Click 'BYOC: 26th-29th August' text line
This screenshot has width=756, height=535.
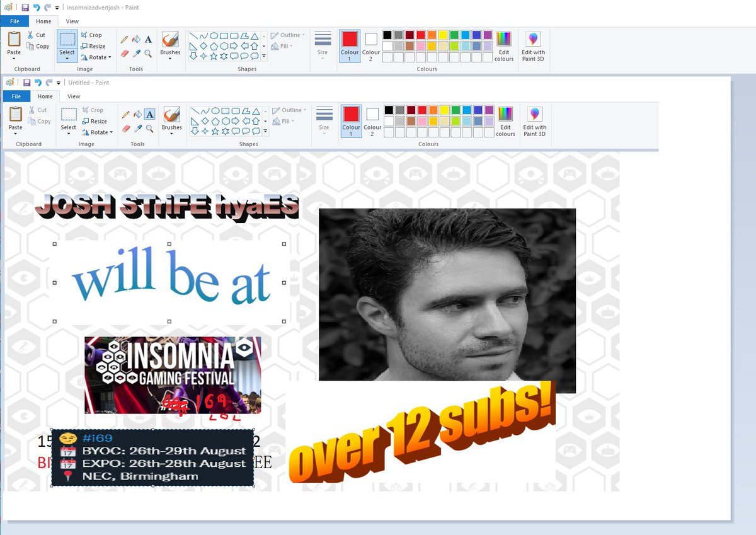[164, 451]
